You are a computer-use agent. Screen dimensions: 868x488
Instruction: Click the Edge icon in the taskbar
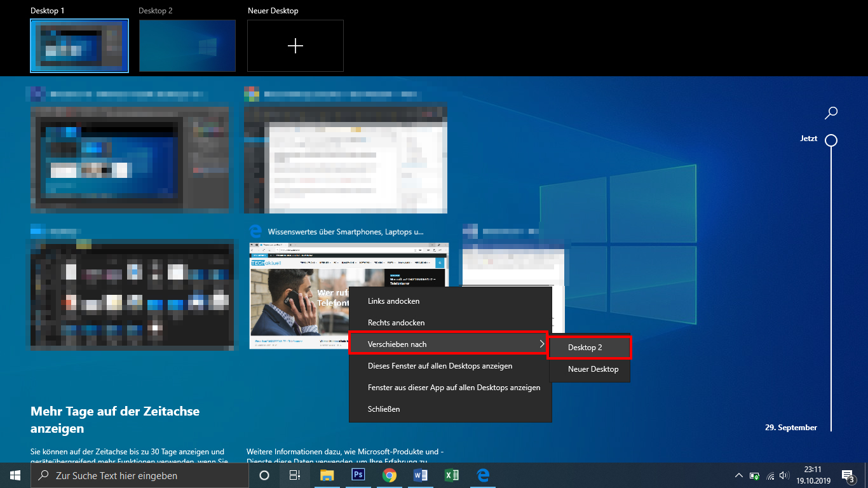pyautogui.click(x=483, y=475)
